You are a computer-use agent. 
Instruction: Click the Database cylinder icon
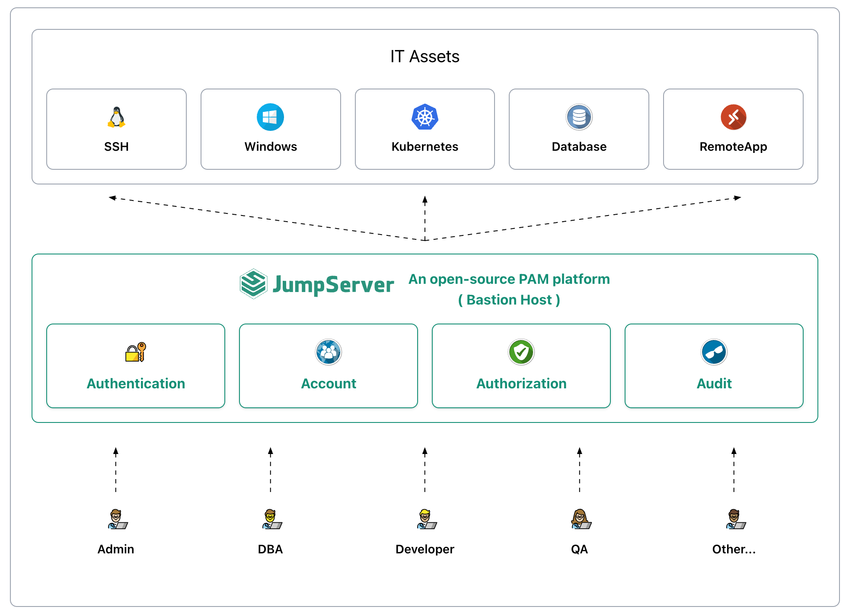pyautogui.click(x=579, y=117)
